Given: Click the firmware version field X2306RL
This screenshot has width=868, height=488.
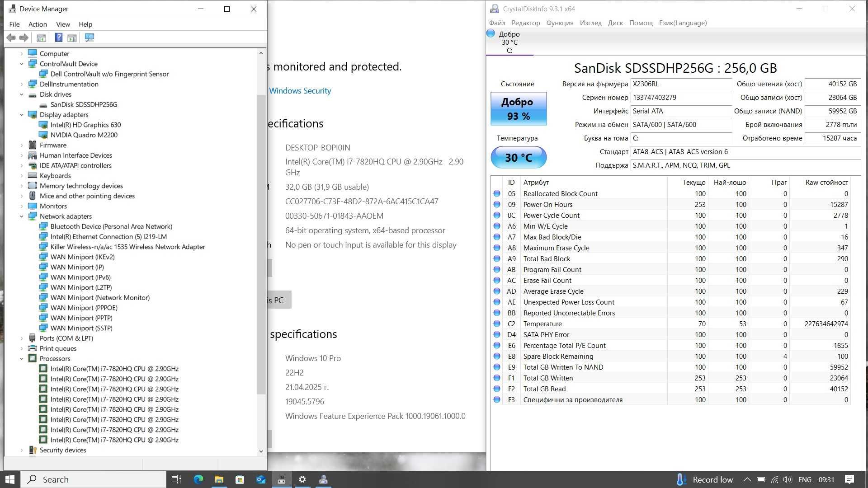Looking at the screenshot, I should (x=681, y=84).
